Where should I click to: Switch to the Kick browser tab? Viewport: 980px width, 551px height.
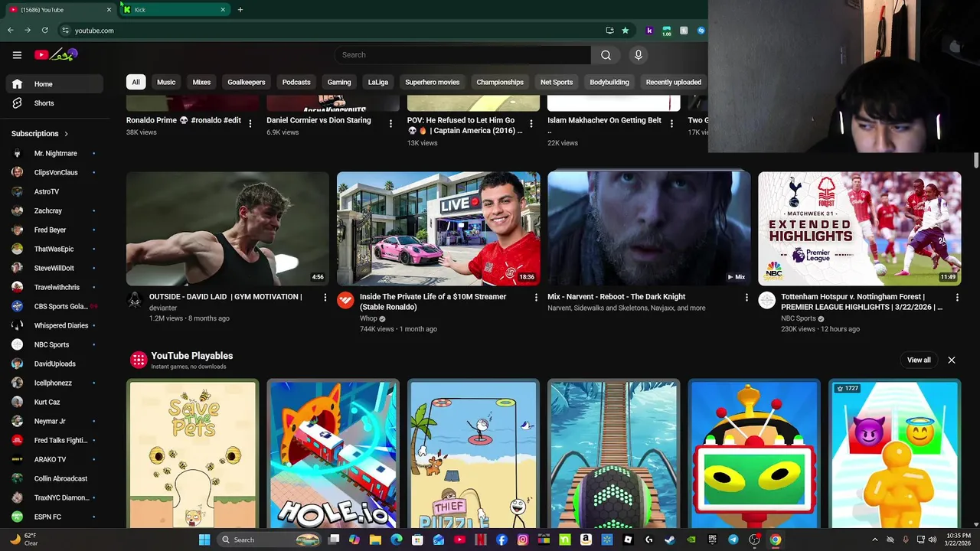[175, 9]
